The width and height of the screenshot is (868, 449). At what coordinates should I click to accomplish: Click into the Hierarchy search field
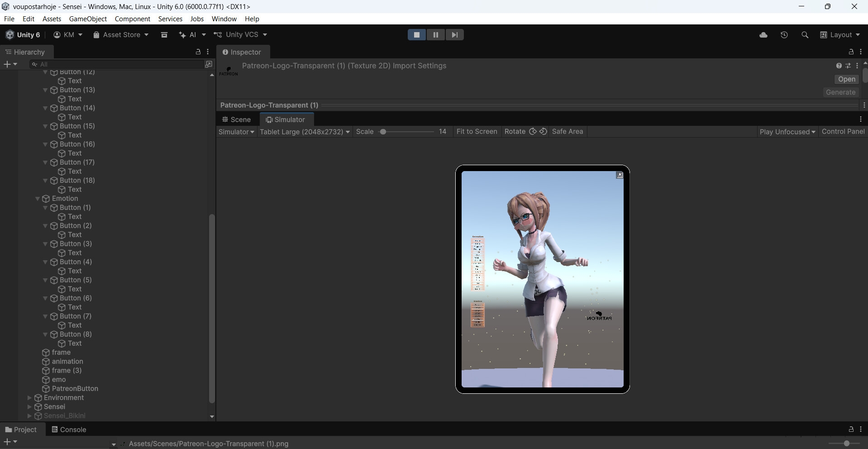tap(117, 64)
